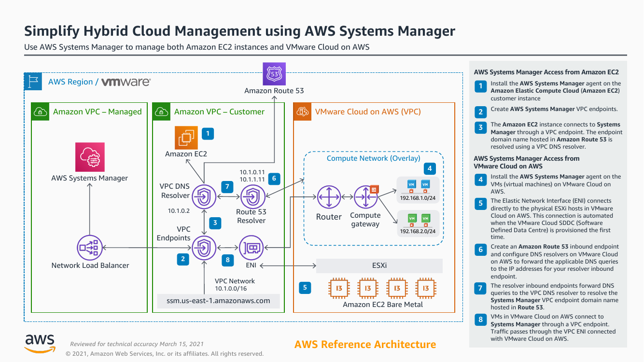Screen dimensions: 644x362
Task: Select the 'Network Load Balancer' caption
Action: [x=90, y=265]
